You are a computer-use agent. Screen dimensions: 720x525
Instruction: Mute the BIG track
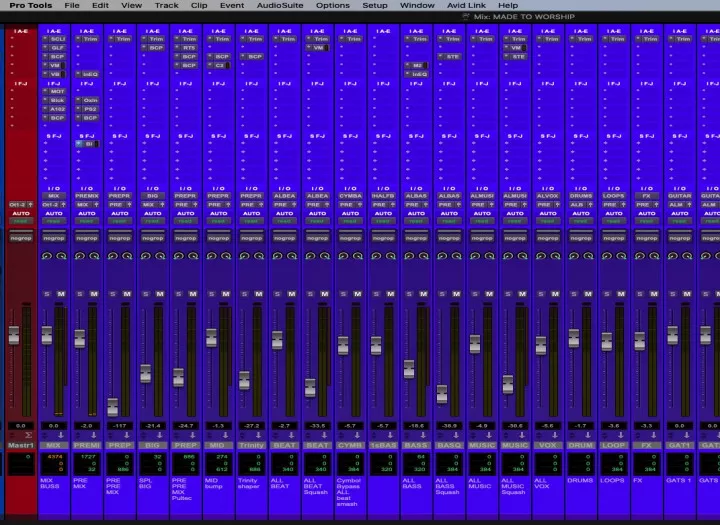(160, 294)
